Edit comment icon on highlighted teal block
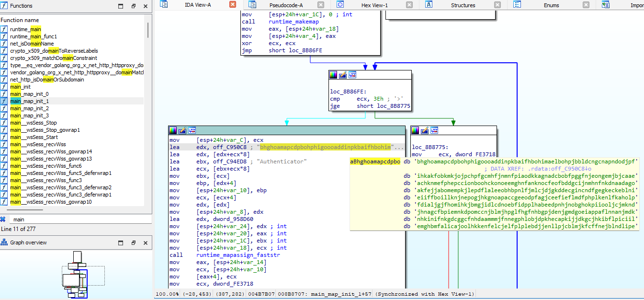The width and height of the screenshot is (644, 300). click(182, 130)
